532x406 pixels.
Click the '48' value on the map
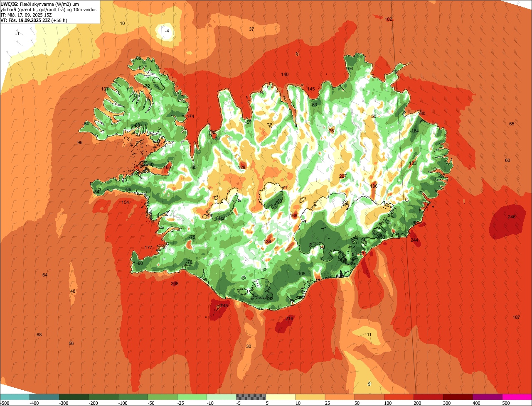[x=73, y=291]
